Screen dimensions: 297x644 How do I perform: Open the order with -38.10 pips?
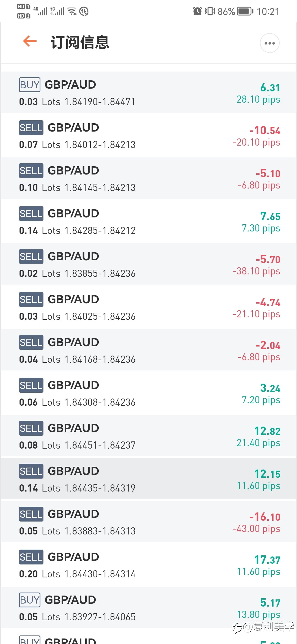pos(148,264)
